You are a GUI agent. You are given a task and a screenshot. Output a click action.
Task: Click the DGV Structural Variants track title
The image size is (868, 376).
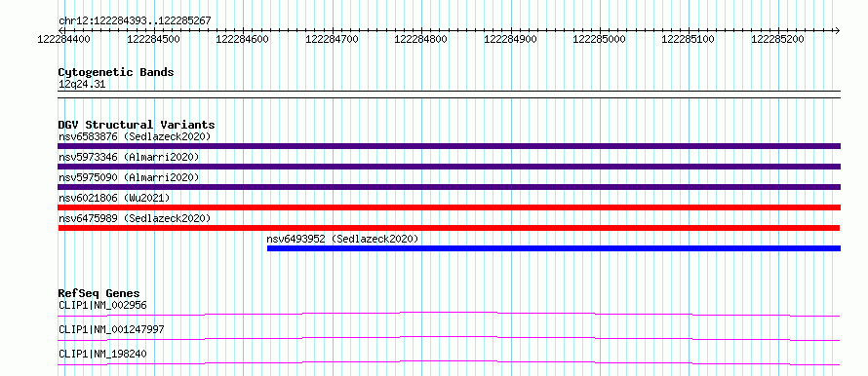click(x=137, y=125)
